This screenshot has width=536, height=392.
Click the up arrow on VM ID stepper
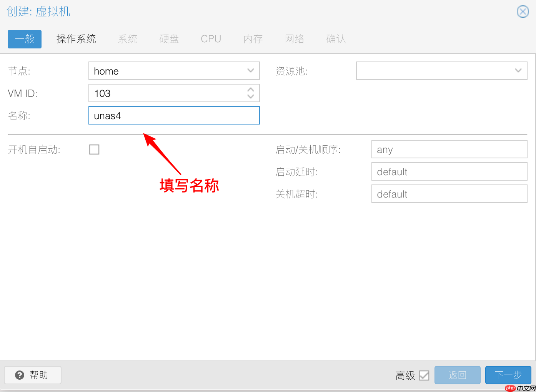250,90
